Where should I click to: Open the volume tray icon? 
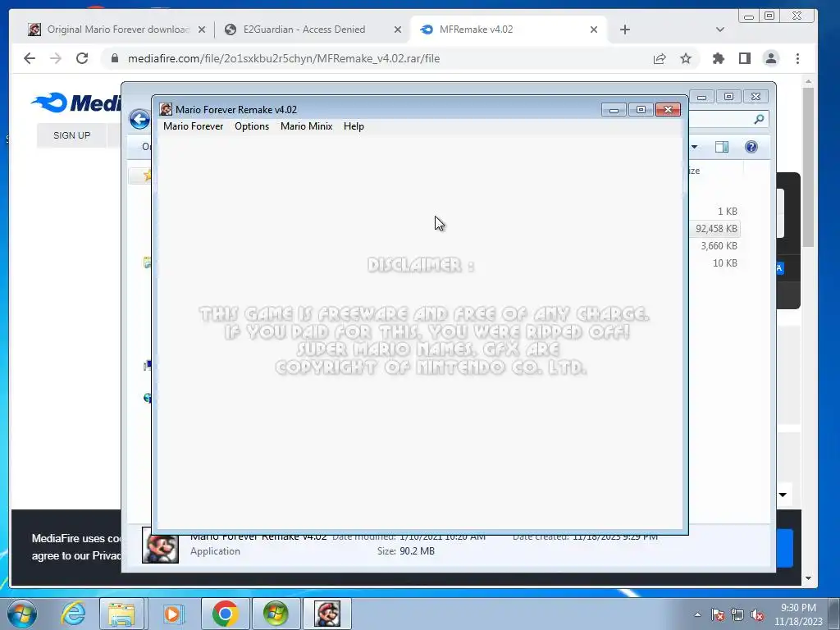point(757,614)
